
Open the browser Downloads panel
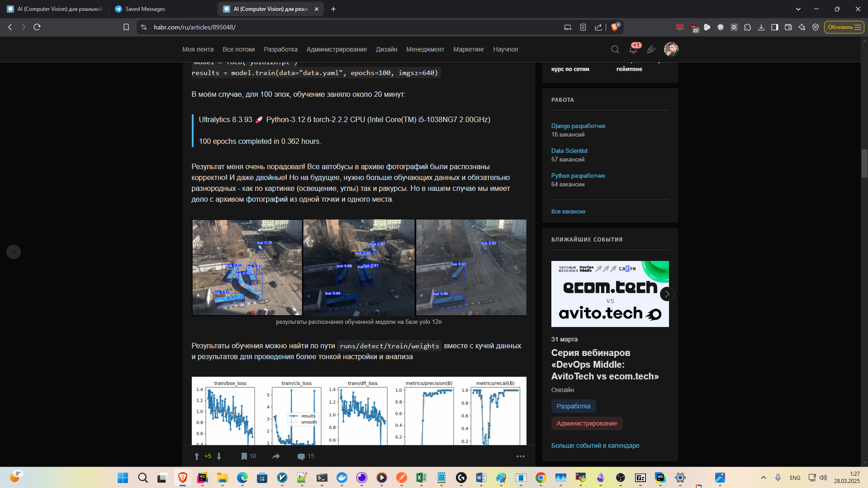[761, 27]
